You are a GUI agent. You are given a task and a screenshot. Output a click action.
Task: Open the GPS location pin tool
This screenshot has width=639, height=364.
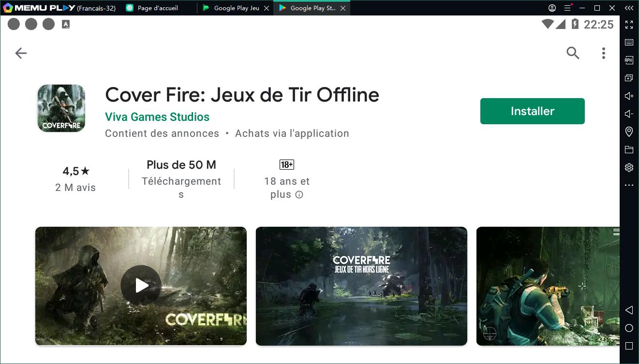[629, 131]
